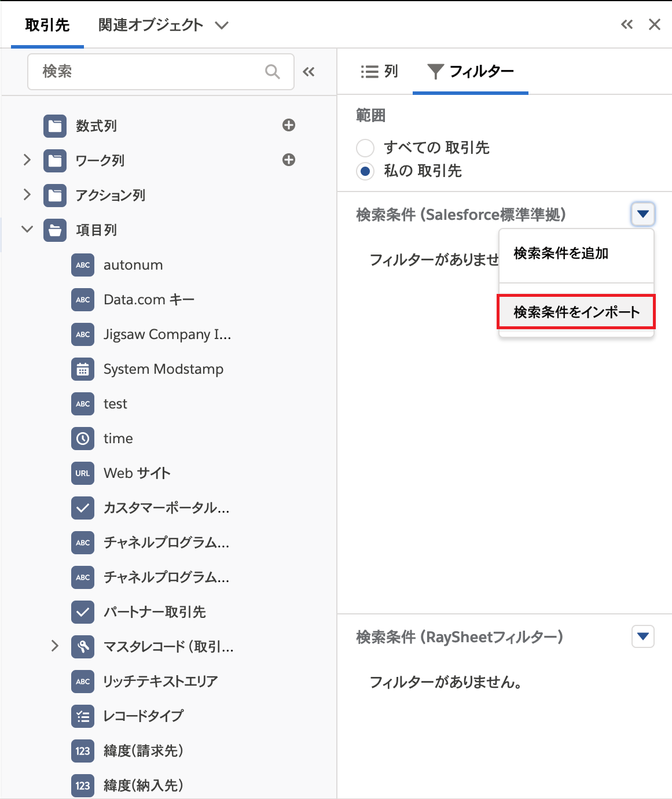Image resolution: width=672 pixels, height=799 pixels.
Task: Click the 数式列 folder icon
Action: pyautogui.click(x=55, y=126)
